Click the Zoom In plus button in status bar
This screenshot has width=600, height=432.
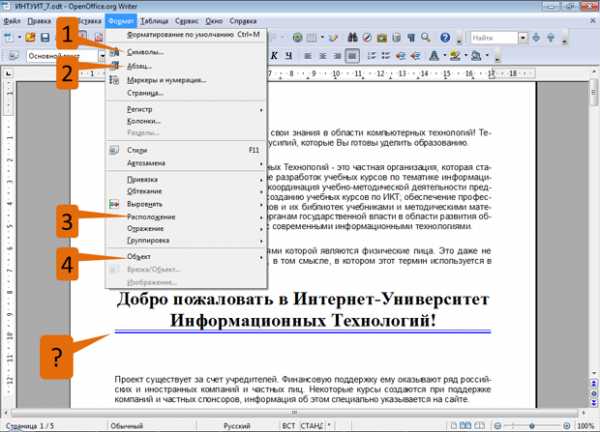pyautogui.click(x=567, y=425)
